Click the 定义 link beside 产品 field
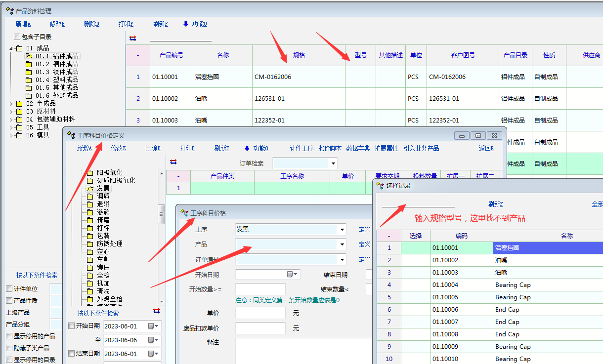This screenshot has height=364, width=603. pyautogui.click(x=364, y=244)
